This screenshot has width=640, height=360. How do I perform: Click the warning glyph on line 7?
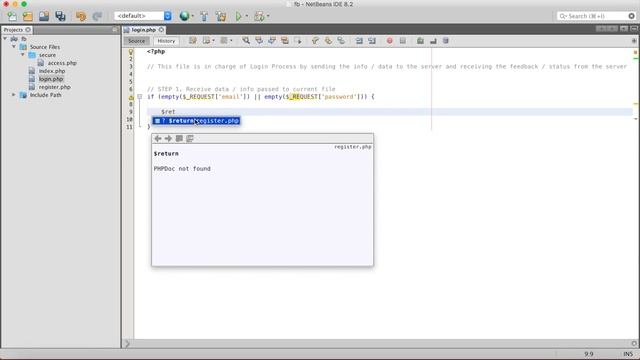[131, 97]
